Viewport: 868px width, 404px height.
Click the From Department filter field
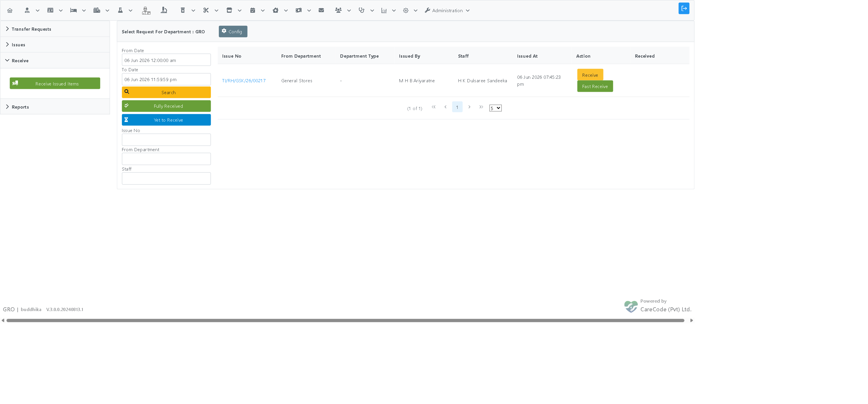point(166,159)
